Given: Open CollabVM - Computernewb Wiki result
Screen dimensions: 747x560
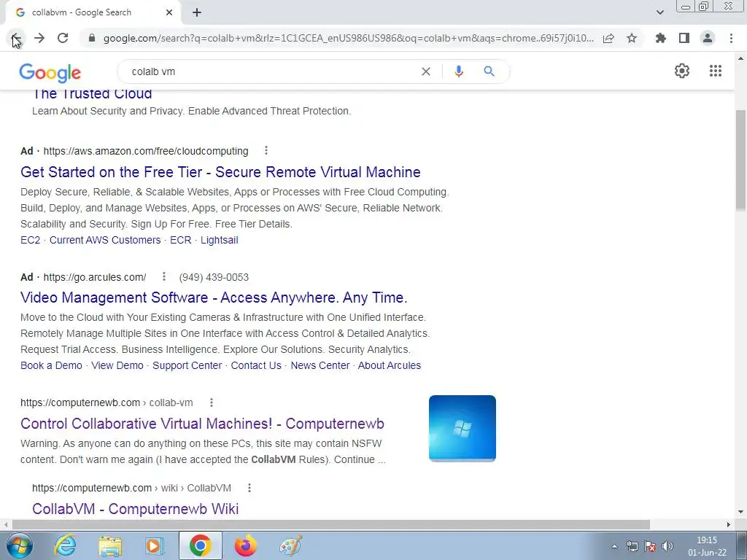Looking at the screenshot, I should tap(135, 508).
